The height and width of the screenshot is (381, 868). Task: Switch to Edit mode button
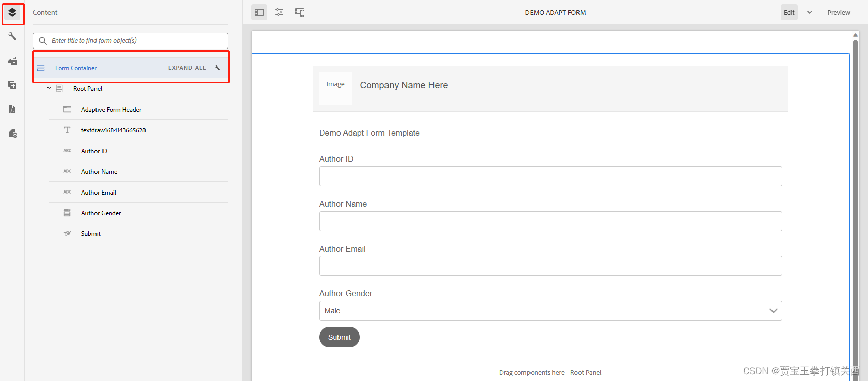tap(789, 12)
